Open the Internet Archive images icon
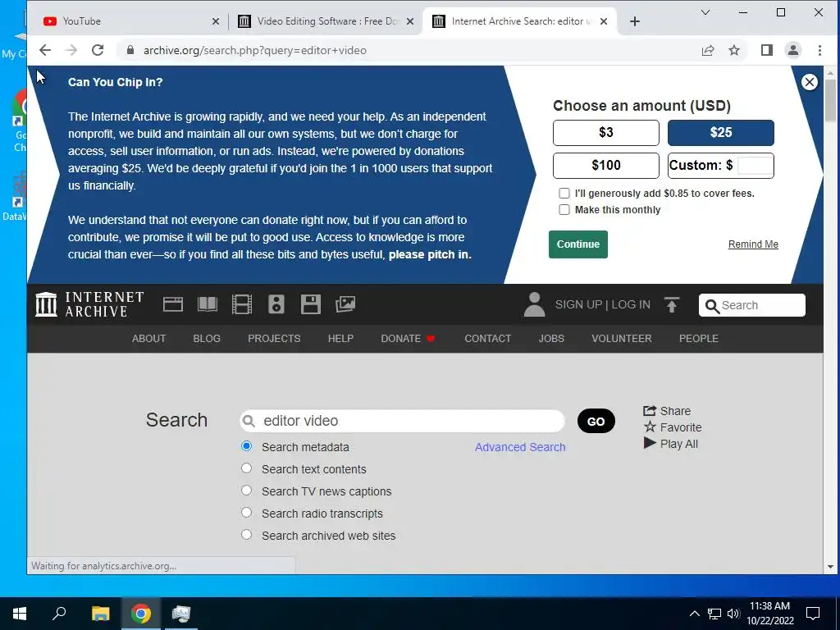 click(345, 304)
